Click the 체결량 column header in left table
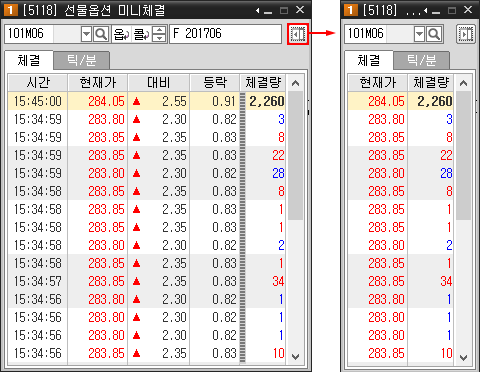Image resolution: width=481 pixels, height=372 pixels. (263, 83)
